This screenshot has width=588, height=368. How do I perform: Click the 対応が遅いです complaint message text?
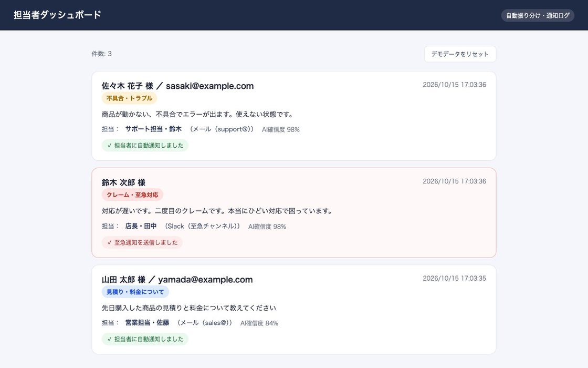pos(218,211)
